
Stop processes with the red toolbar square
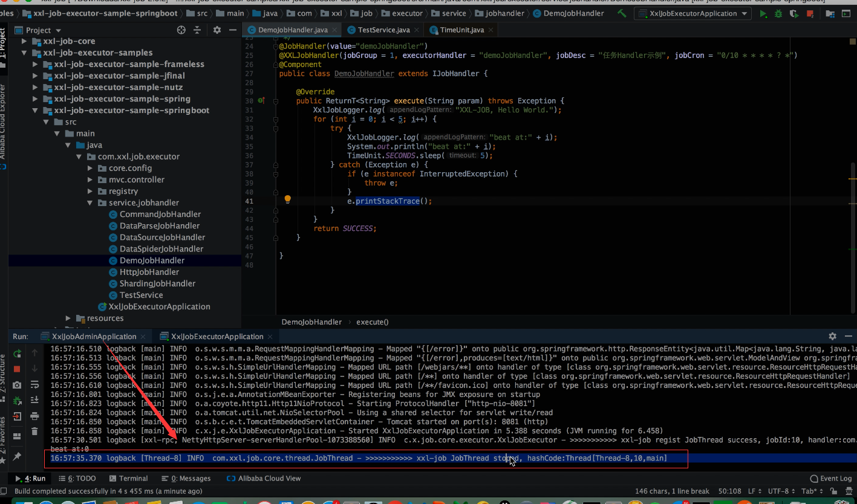pos(810,13)
